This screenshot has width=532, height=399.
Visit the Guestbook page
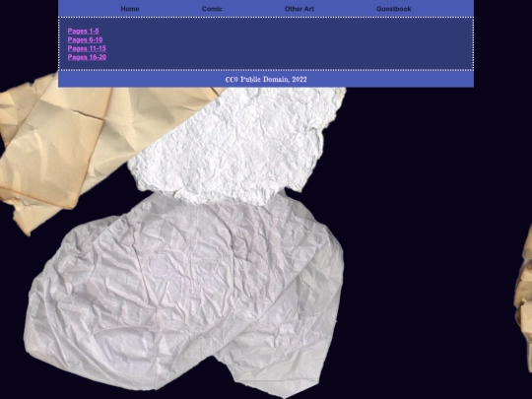coord(393,9)
